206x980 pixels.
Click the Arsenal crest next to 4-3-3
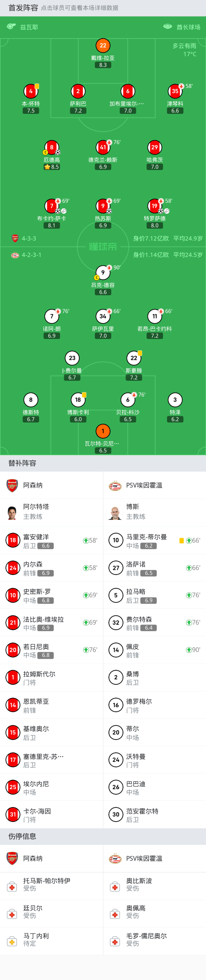[x=15, y=239]
